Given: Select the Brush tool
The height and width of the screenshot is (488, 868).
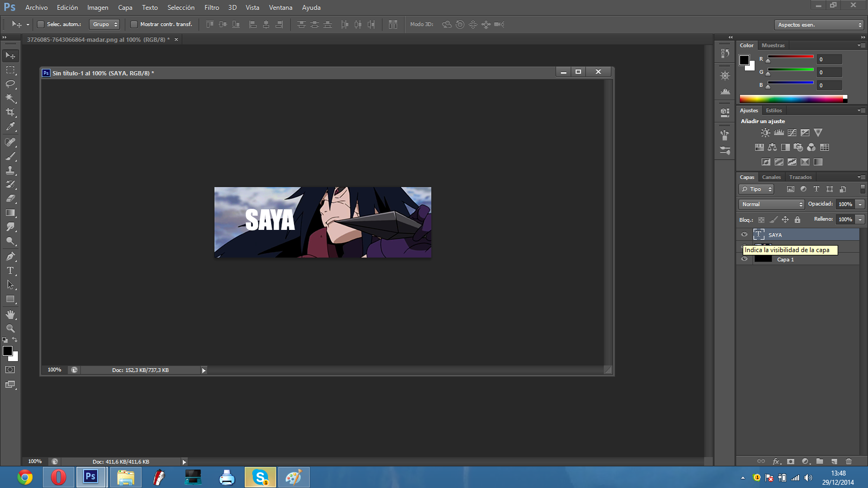Looking at the screenshot, I should click(x=10, y=156).
